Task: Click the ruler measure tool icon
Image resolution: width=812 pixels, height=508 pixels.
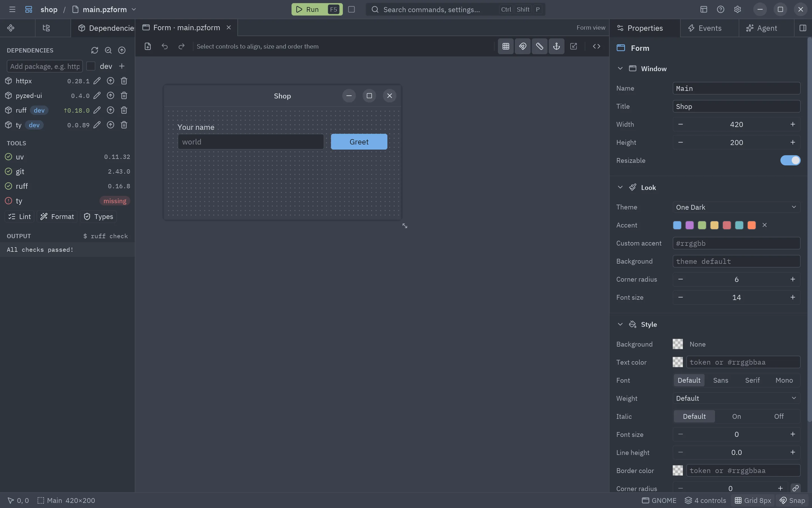Action: click(x=540, y=46)
